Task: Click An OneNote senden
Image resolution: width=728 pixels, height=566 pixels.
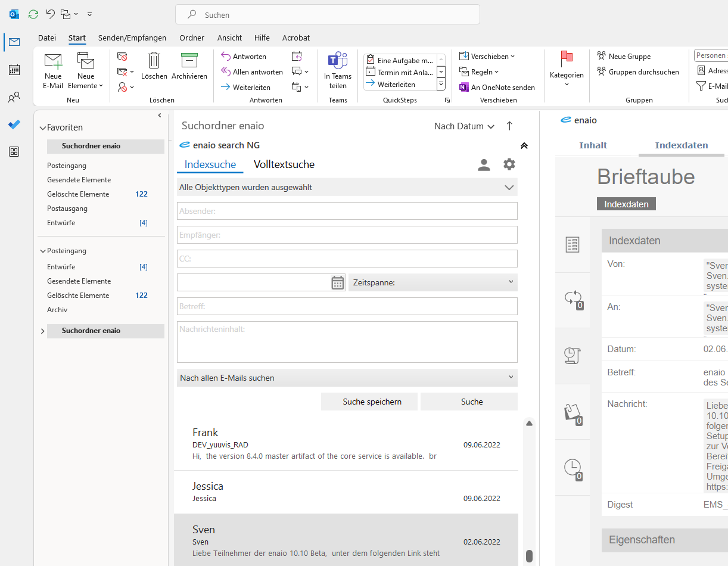Action: click(497, 87)
